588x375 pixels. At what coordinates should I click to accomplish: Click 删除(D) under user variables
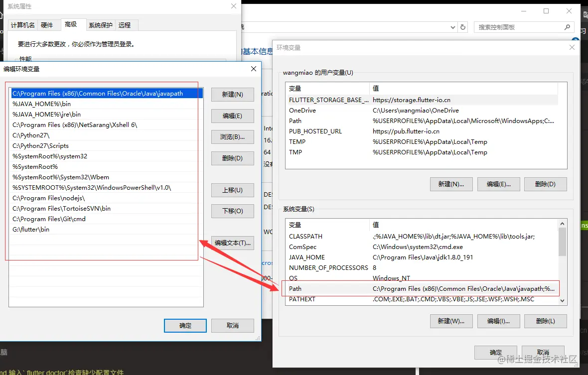545,184
